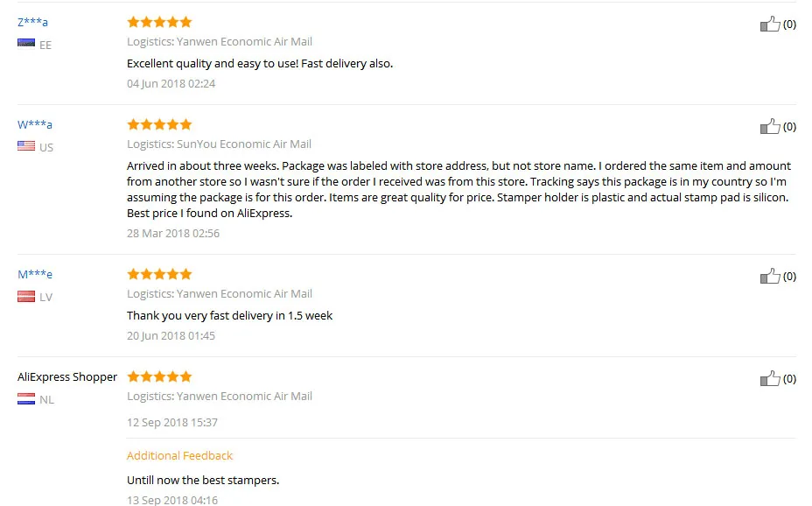Open the W***a reviewer profile
Image resolution: width=812 pixels, height=506 pixels.
pos(35,124)
